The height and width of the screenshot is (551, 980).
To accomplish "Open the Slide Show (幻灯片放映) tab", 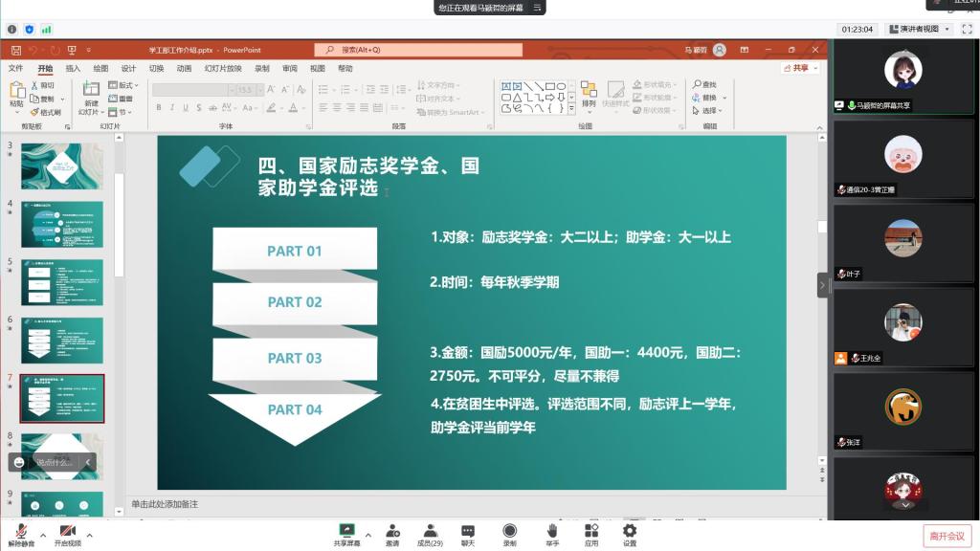I will coord(223,69).
